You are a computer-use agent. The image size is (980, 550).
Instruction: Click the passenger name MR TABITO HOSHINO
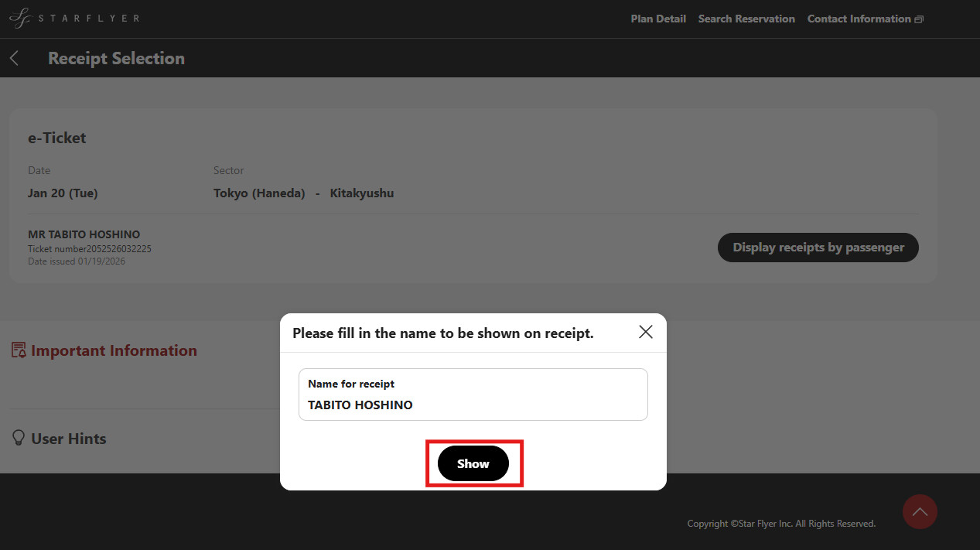[84, 234]
